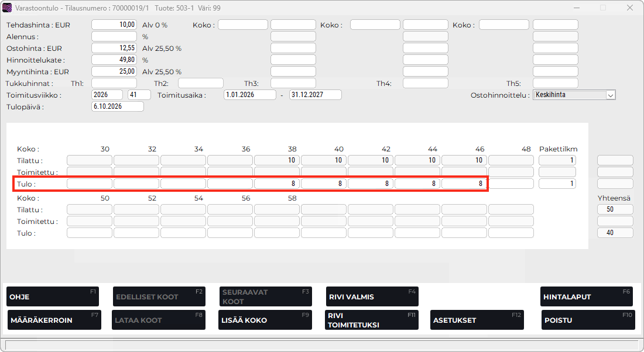Click Tulo field for size 40
Image resolution: width=644 pixels, height=352 pixels.
click(324, 184)
